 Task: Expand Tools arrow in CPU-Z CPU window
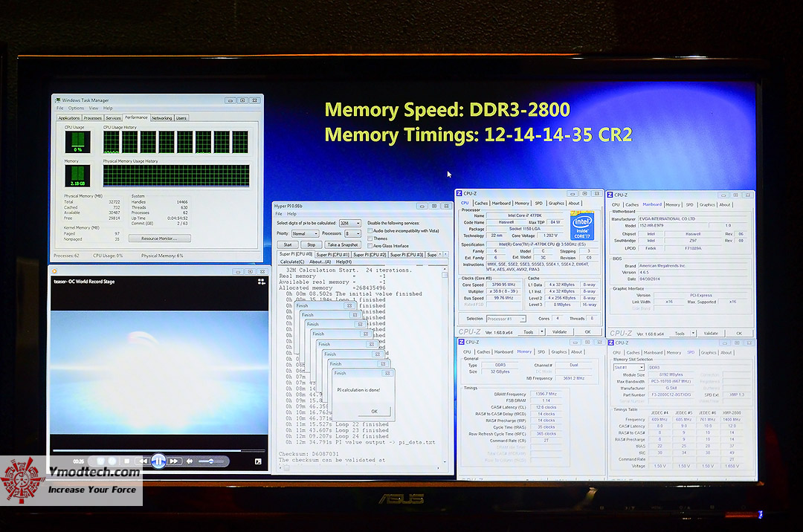(x=542, y=332)
